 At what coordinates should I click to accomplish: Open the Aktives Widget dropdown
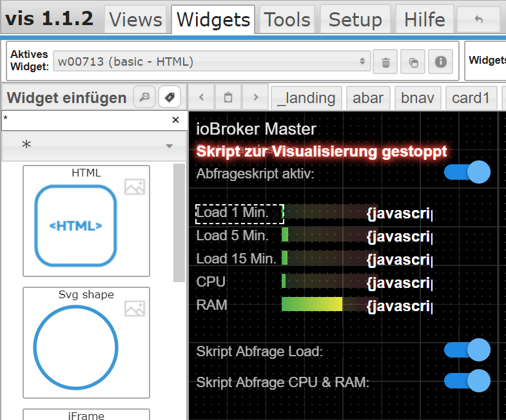click(x=211, y=61)
